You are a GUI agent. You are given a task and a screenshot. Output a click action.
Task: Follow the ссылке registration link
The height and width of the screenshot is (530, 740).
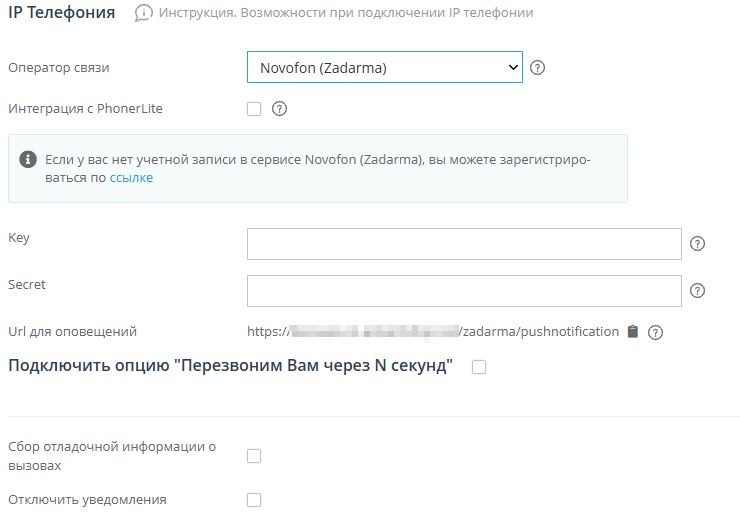(131, 178)
